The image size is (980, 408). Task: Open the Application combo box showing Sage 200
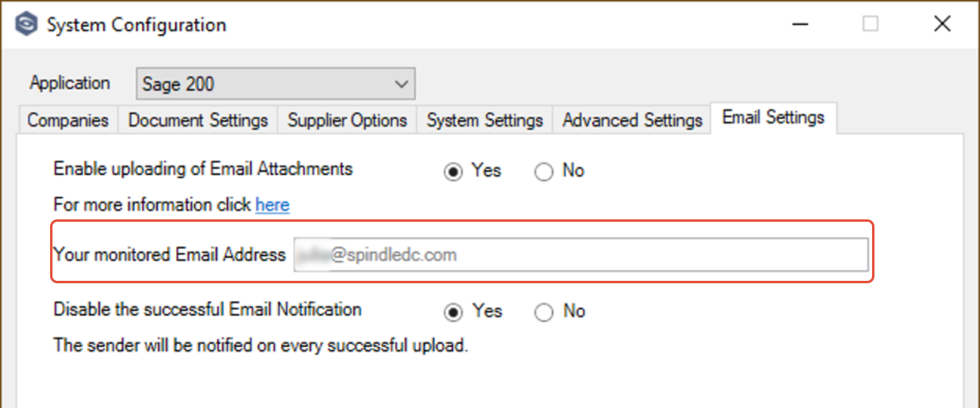pos(276,84)
